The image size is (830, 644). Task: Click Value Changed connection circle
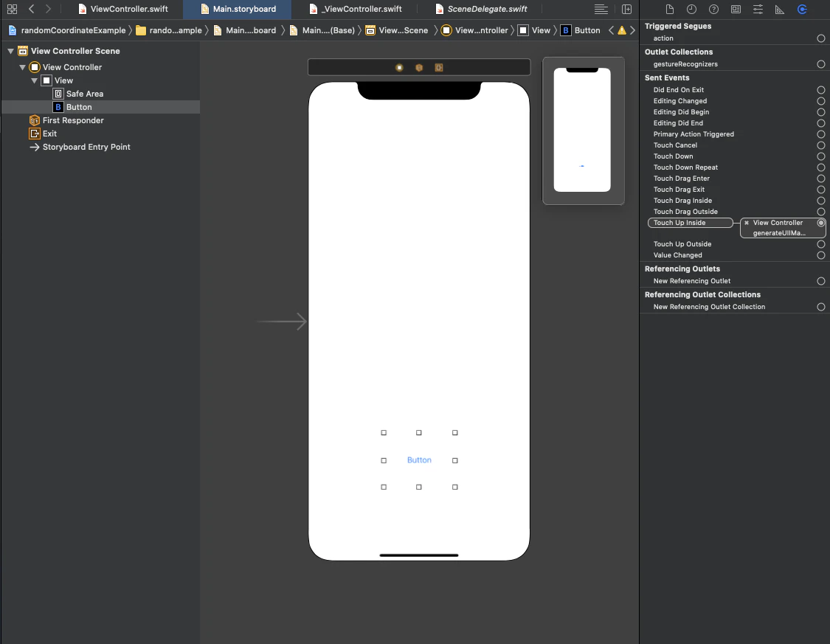[821, 255]
